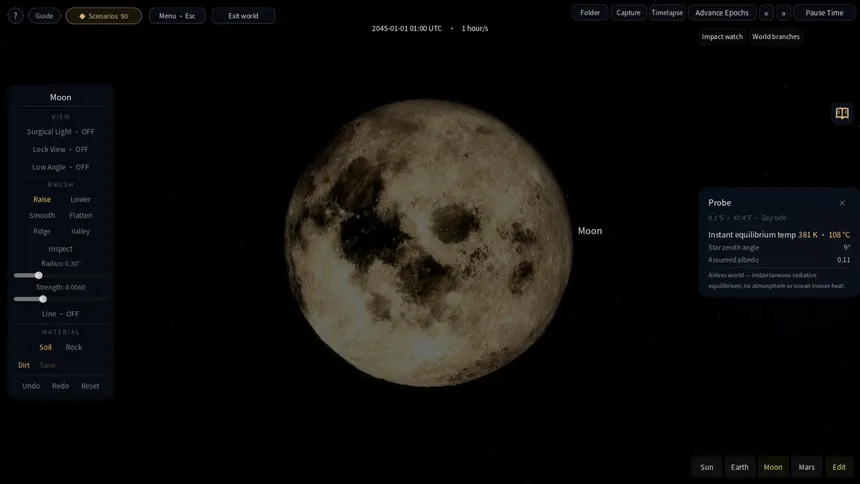Open the journal book icon
Viewport: 860px width, 484px height.
tap(842, 113)
